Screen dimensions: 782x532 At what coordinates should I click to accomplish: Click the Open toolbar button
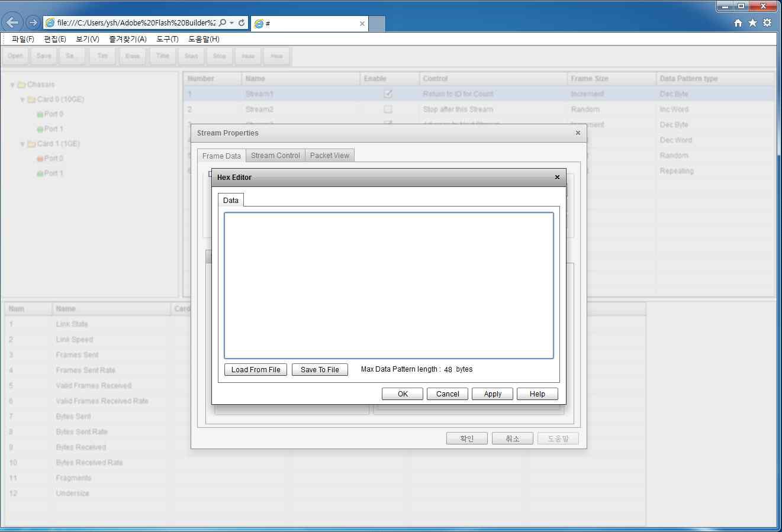coord(15,56)
